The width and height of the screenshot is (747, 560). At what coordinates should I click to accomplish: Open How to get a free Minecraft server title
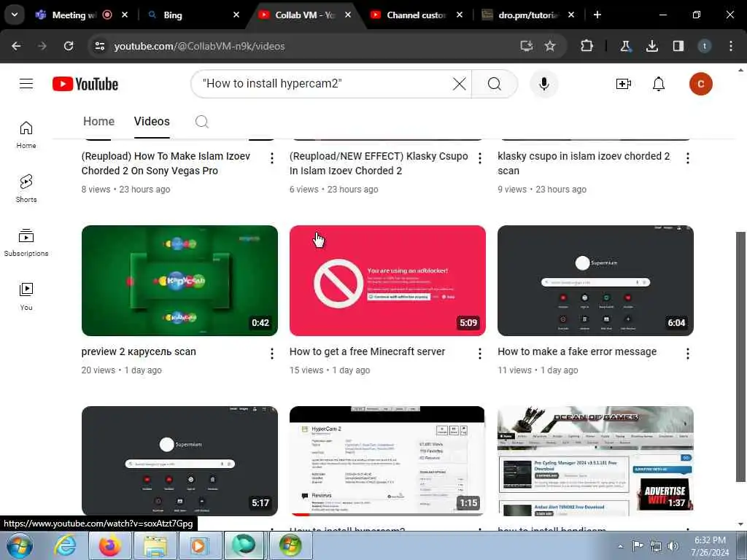click(x=367, y=351)
